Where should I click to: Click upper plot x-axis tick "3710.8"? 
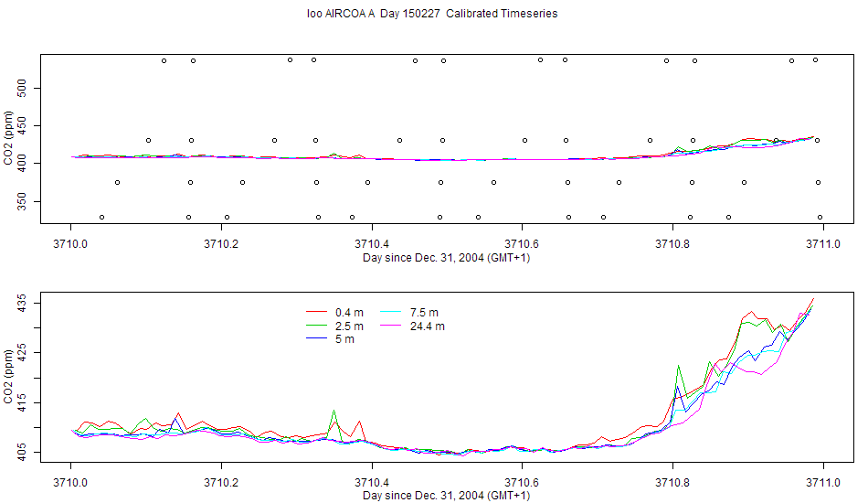coord(672,244)
